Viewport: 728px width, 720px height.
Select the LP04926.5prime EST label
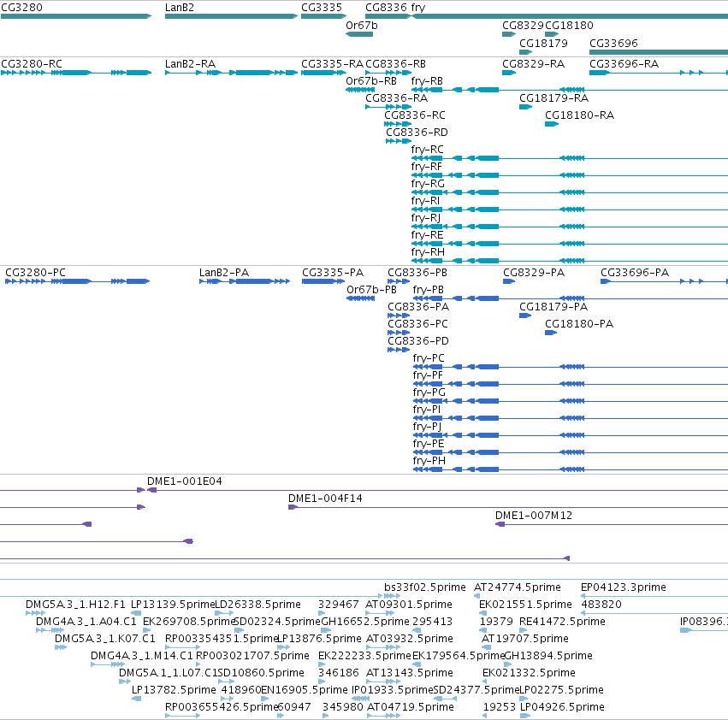[562, 707]
